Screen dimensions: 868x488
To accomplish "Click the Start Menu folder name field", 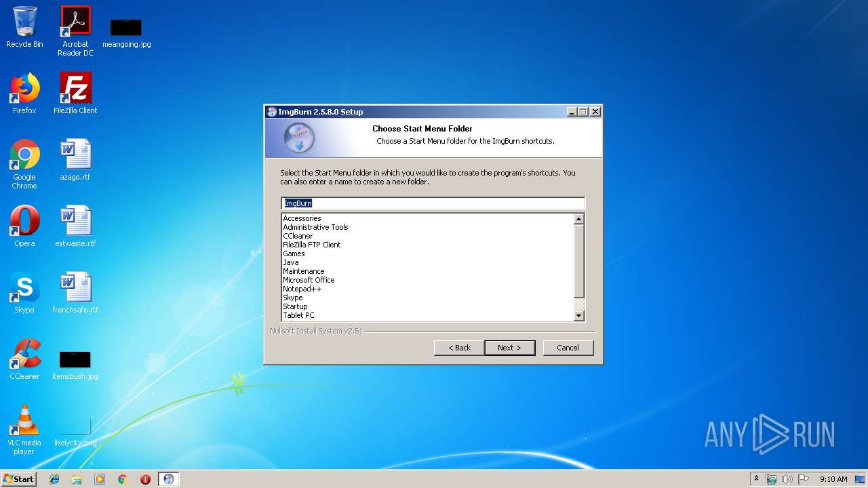I will [433, 203].
